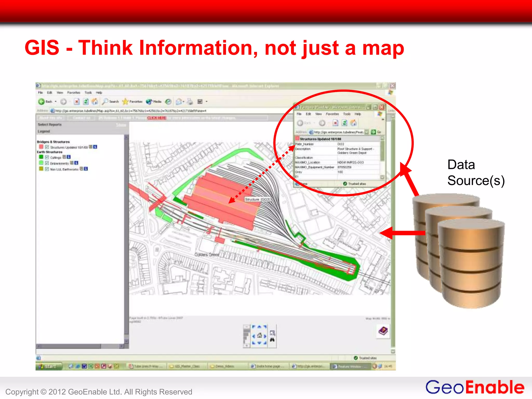The image size is (532, 399).
Task: Open GIS_Master_Class taskbar button
Action: [x=187, y=366]
